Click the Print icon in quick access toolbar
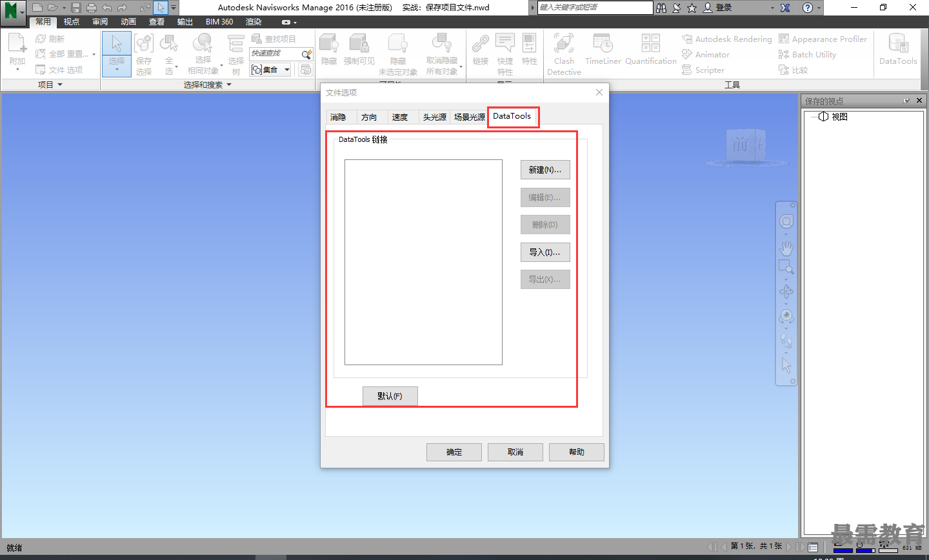This screenshot has height=560, width=929. [x=91, y=8]
